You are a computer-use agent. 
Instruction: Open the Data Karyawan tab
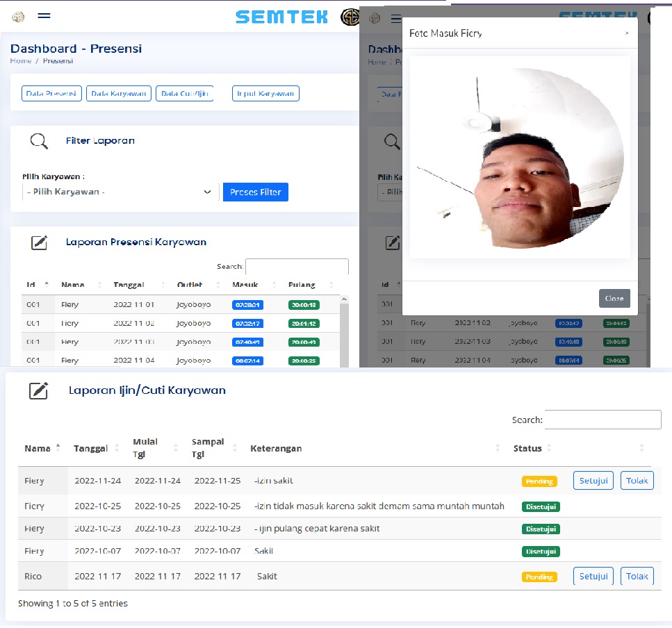pos(119,94)
